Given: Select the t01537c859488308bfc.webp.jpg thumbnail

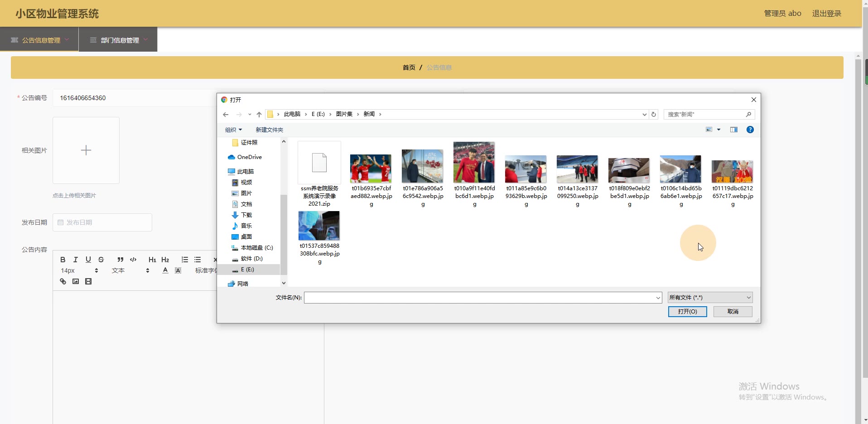Looking at the screenshot, I should pos(319,226).
